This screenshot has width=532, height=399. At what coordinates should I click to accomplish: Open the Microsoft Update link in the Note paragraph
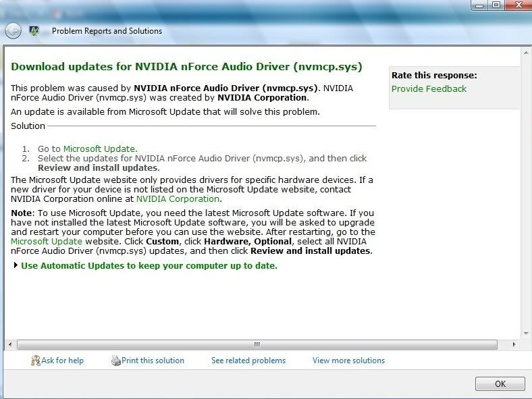click(47, 242)
